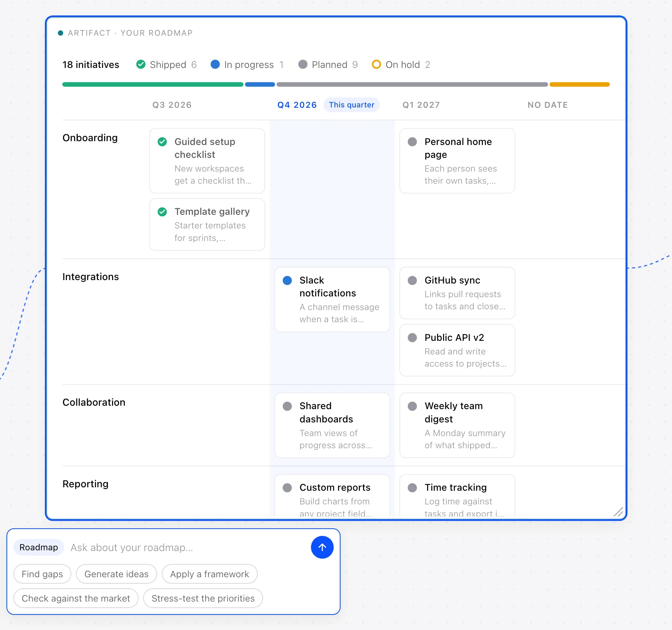The width and height of the screenshot is (672, 630).
Task: Pick Stress-test the priorities suggestion
Action: tap(203, 598)
